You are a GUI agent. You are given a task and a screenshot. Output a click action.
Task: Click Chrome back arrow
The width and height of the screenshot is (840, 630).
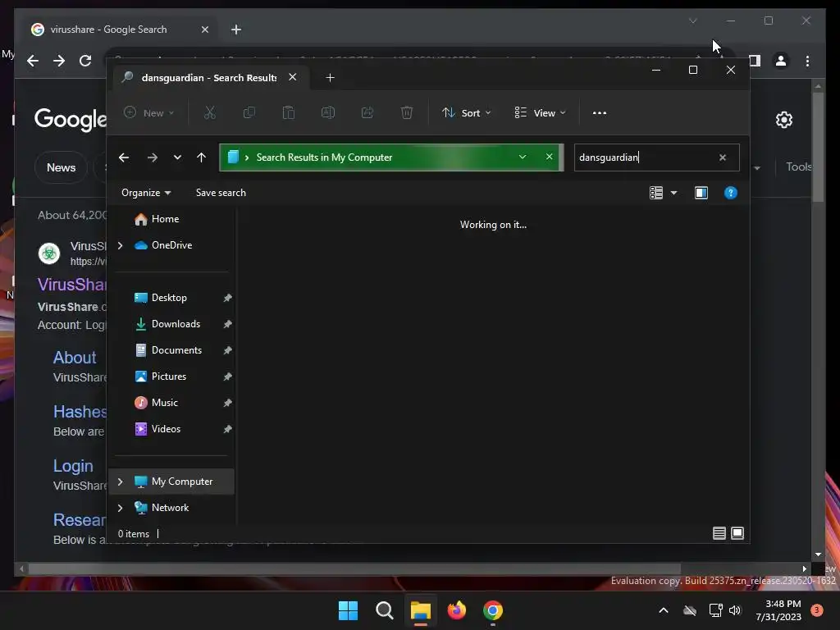[33, 61]
